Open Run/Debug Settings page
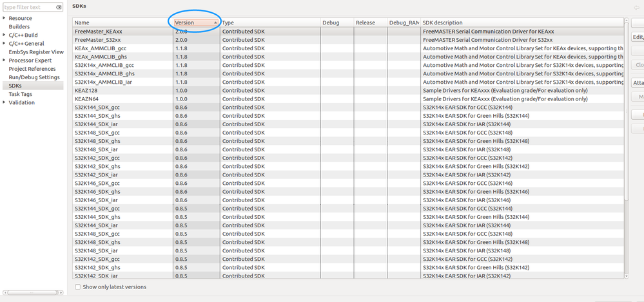The height and width of the screenshot is (302, 644). (x=34, y=77)
